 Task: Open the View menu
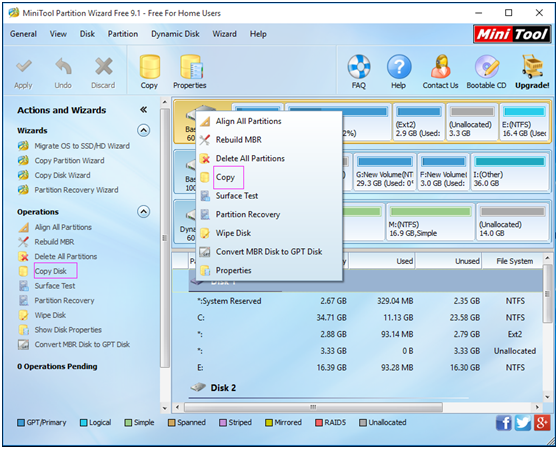click(x=58, y=34)
